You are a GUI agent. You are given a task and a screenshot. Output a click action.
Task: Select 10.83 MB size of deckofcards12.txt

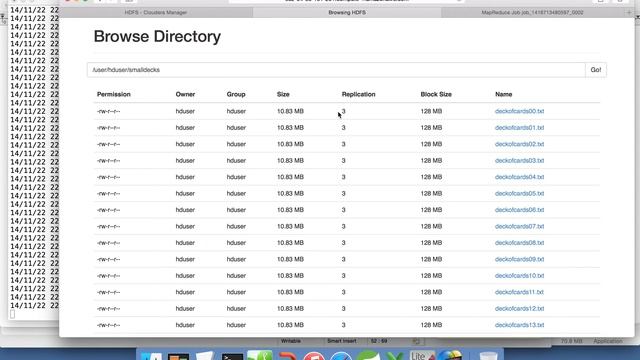tap(290, 309)
